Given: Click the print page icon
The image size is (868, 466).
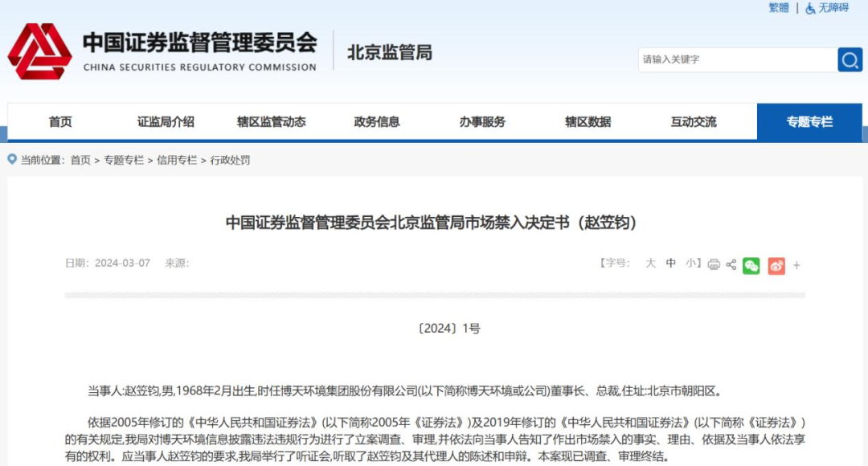Looking at the screenshot, I should [x=714, y=264].
